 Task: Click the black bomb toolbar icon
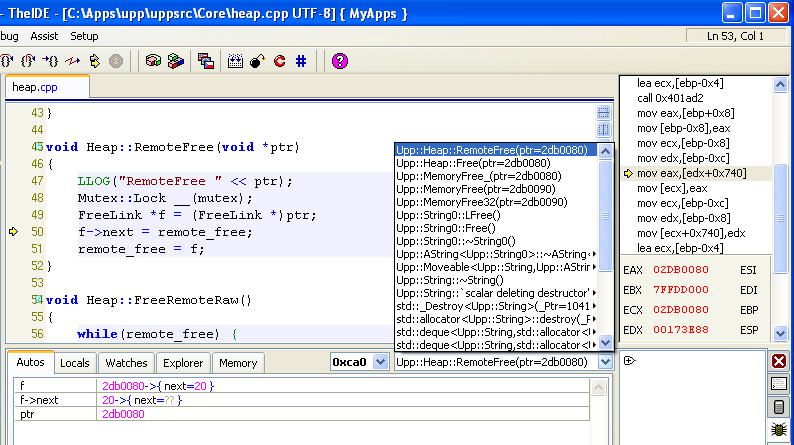(x=257, y=61)
